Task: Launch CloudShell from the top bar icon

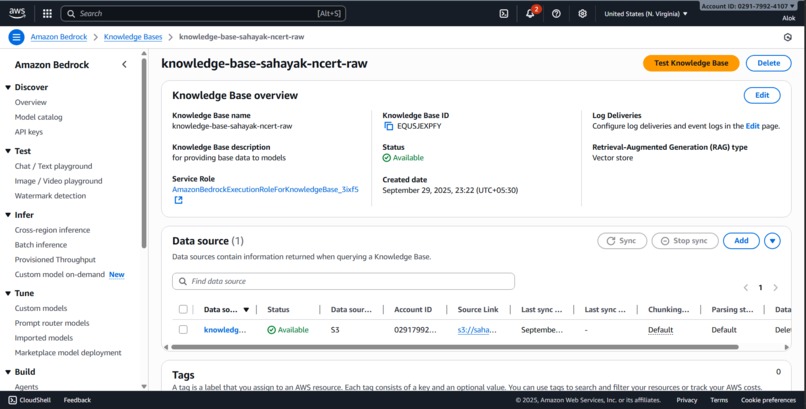Action: (504, 14)
